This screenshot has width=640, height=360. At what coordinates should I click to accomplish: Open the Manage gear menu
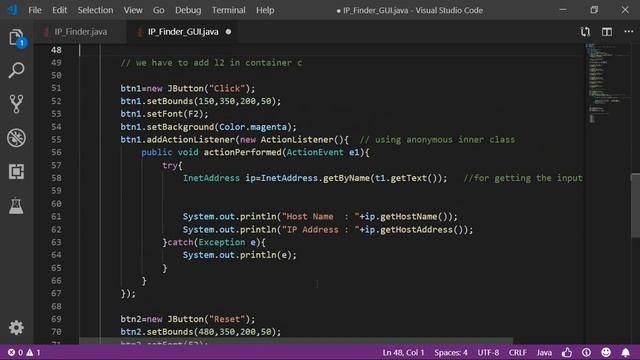(16, 327)
